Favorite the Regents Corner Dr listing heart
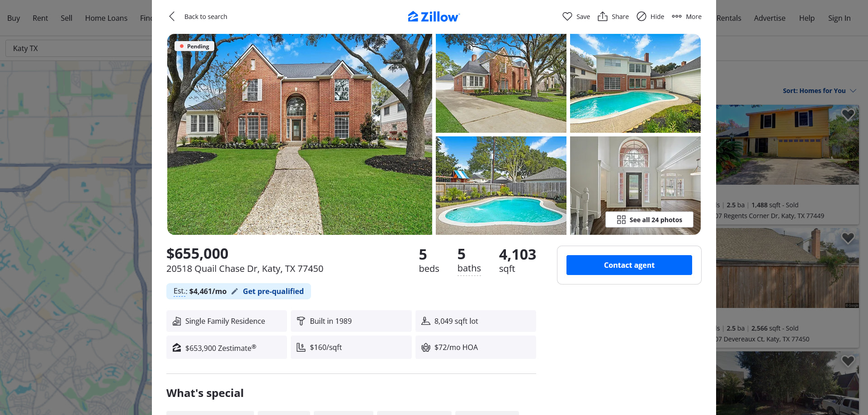Screen dimensions: 868x415 click(x=848, y=114)
